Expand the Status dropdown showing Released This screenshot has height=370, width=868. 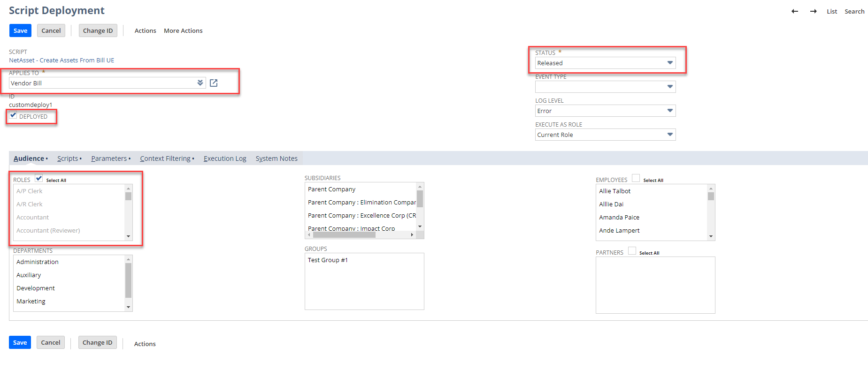point(605,63)
